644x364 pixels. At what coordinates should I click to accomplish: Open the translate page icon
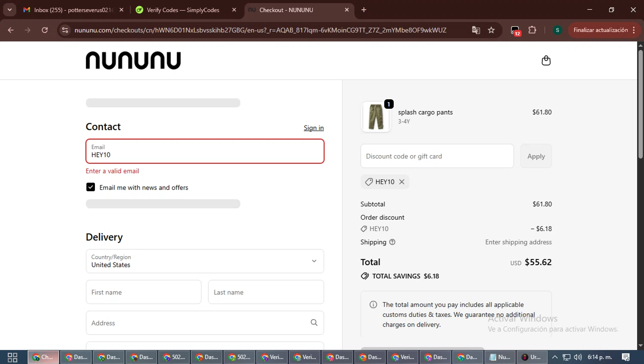pyautogui.click(x=476, y=30)
